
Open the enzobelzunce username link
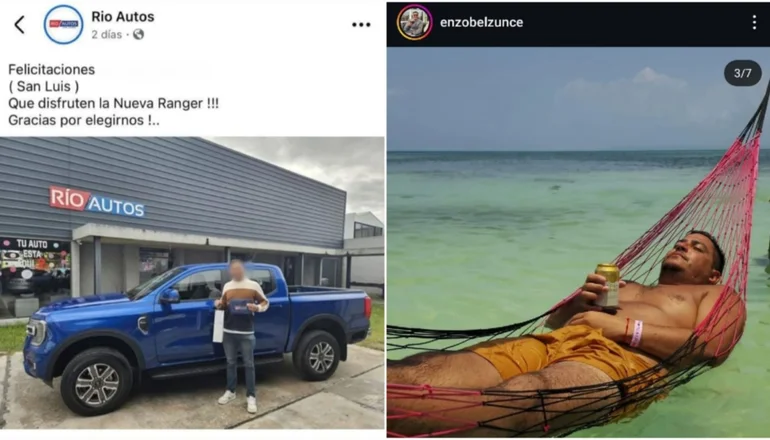click(x=481, y=22)
